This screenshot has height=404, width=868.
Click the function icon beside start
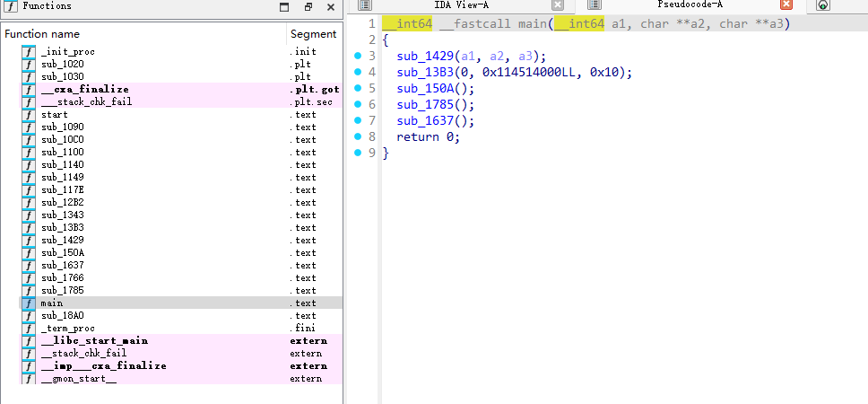(x=28, y=115)
